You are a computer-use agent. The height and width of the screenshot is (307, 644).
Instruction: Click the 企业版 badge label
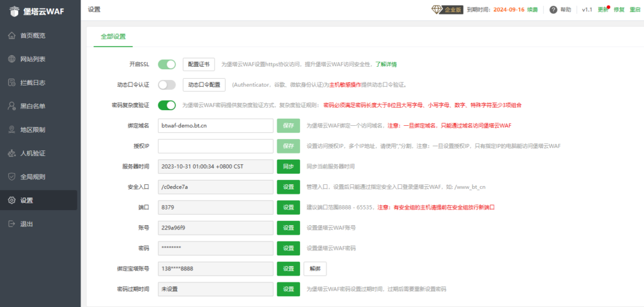[x=453, y=10]
